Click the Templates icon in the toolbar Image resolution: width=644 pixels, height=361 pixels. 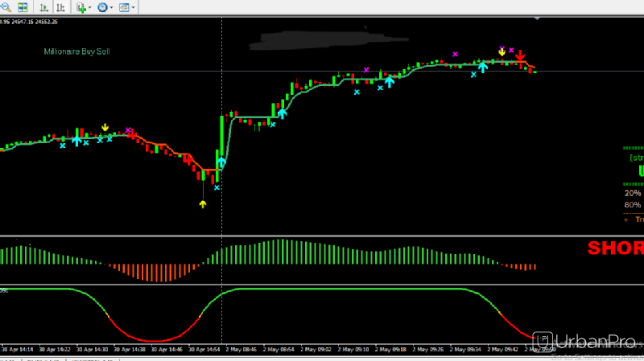123,7
